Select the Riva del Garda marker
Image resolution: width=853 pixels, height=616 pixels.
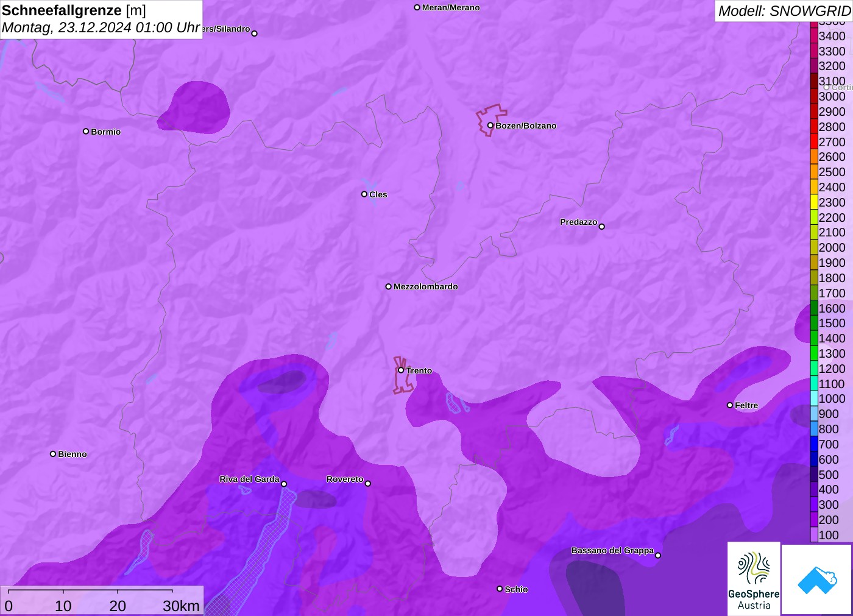(x=284, y=484)
